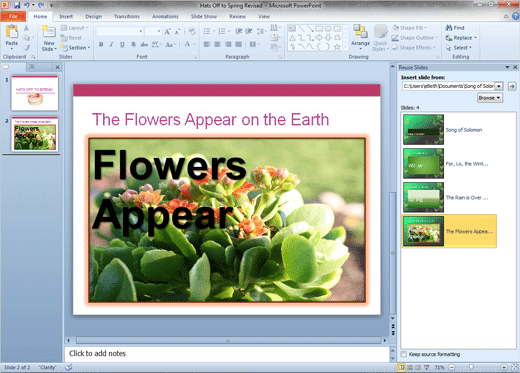Switch to Normal view in status bar
The image size is (520, 373).
401,367
